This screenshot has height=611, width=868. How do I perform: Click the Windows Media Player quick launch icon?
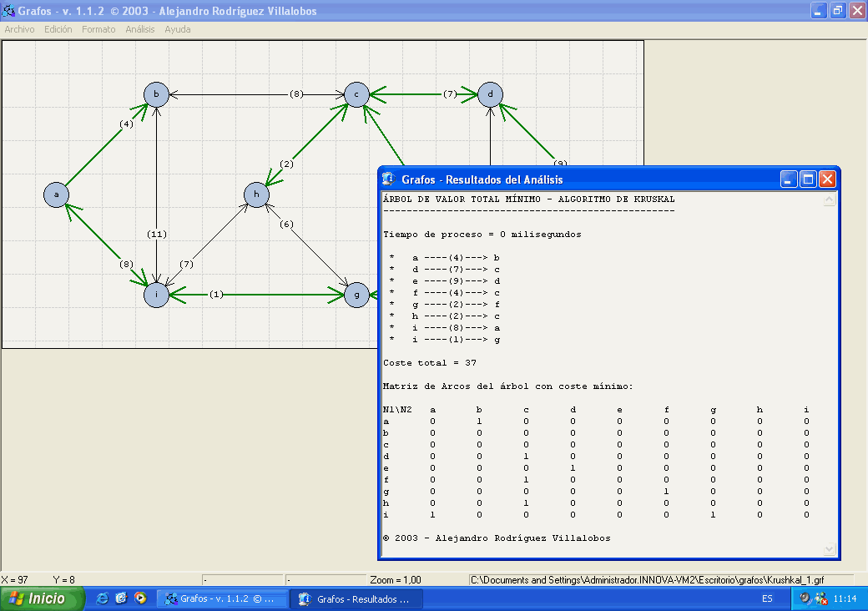140,598
